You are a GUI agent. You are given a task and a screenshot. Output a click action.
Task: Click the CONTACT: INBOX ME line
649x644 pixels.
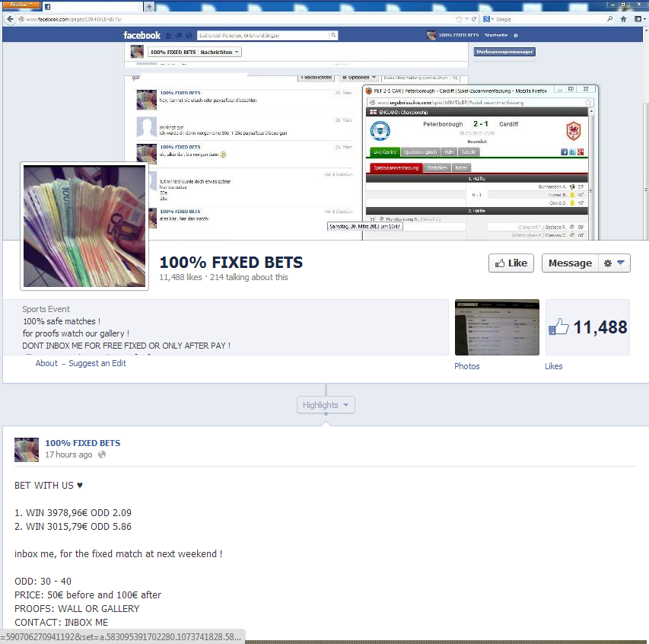[x=62, y=623]
